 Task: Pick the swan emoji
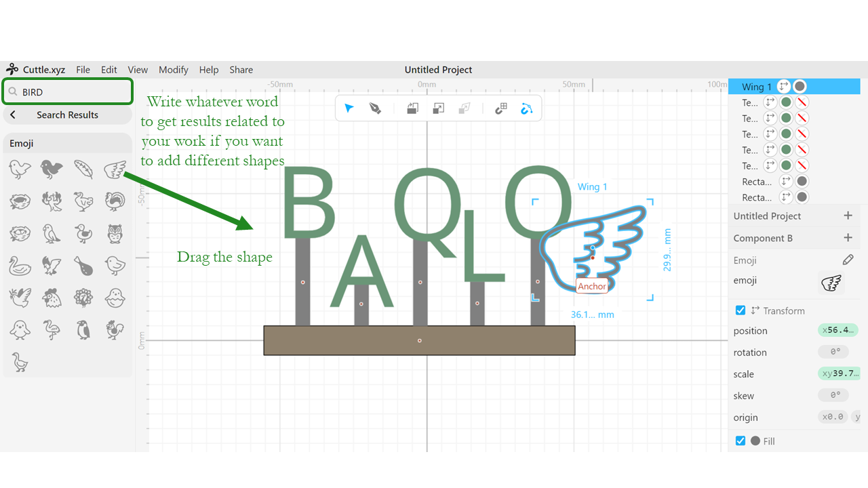point(20,265)
